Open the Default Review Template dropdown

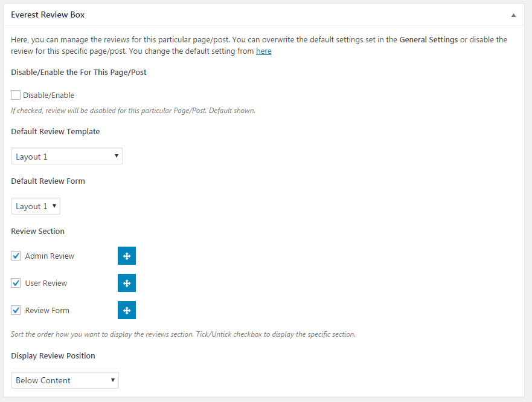[66, 157]
